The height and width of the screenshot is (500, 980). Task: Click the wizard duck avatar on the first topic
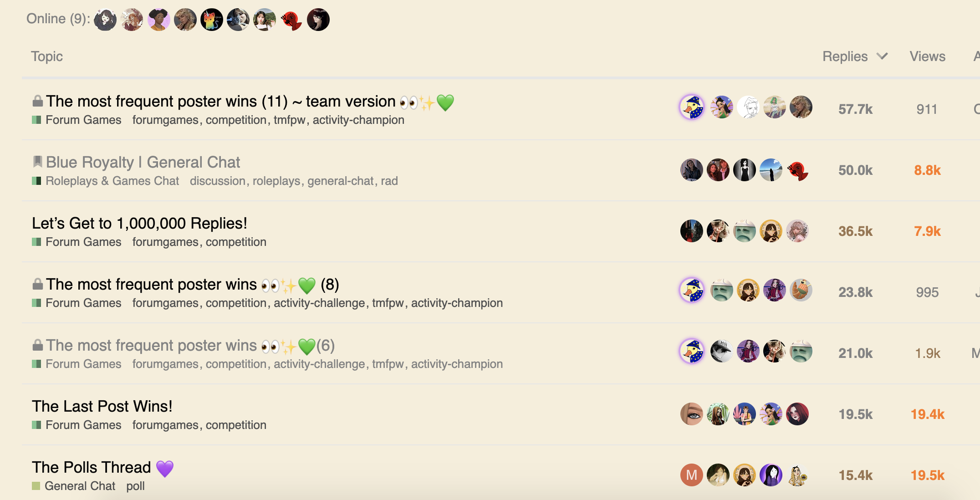click(x=692, y=107)
